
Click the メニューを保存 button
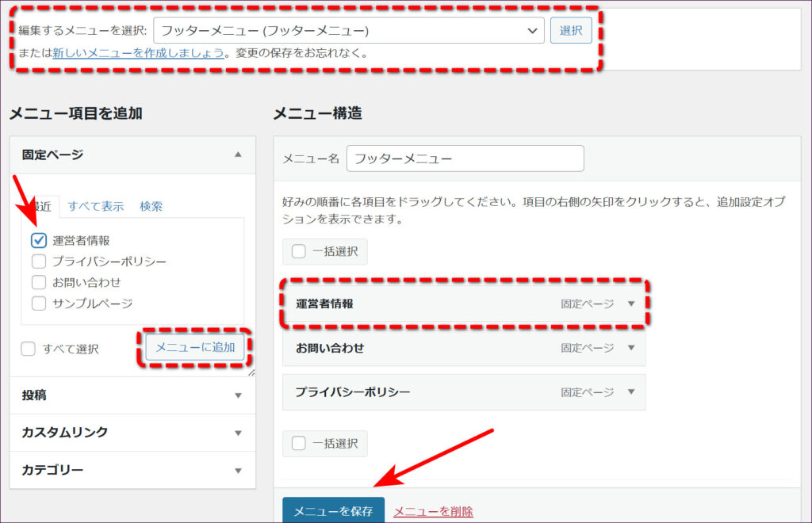point(333,511)
